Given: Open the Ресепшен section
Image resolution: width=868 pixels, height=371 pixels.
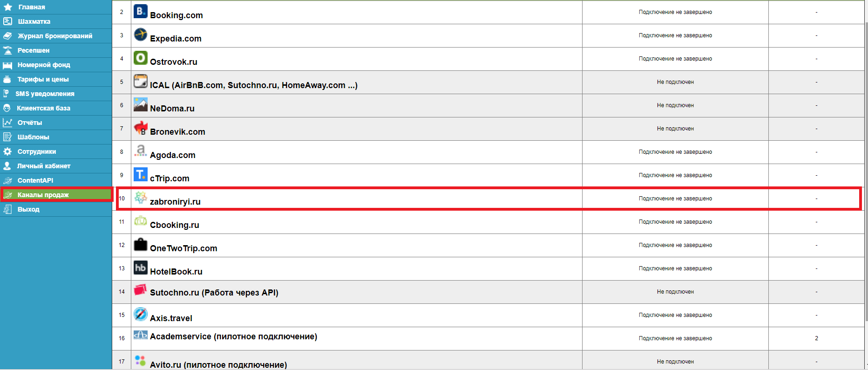Looking at the screenshot, I should [x=34, y=50].
